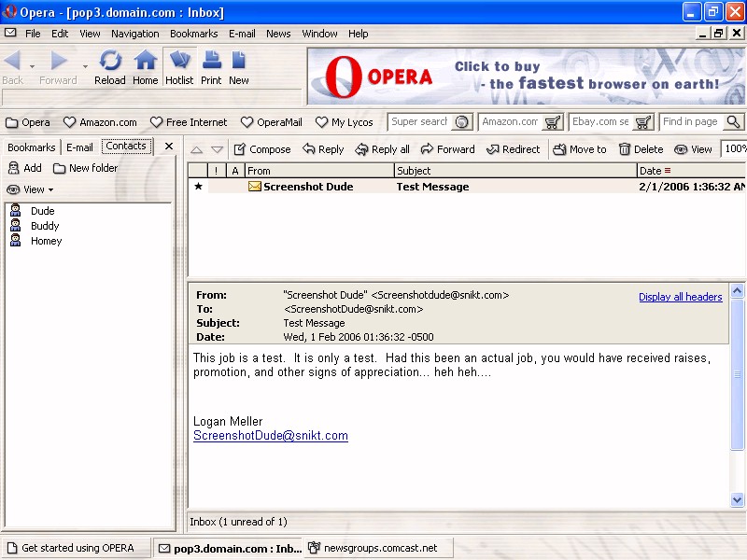Print using the Print toolbar icon
The image size is (747, 560).
[x=211, y=66]
